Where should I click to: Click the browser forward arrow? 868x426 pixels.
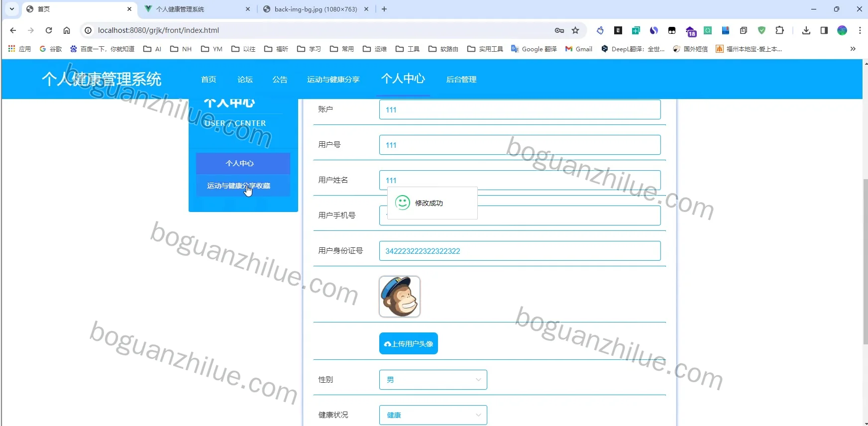pos(31,30)
